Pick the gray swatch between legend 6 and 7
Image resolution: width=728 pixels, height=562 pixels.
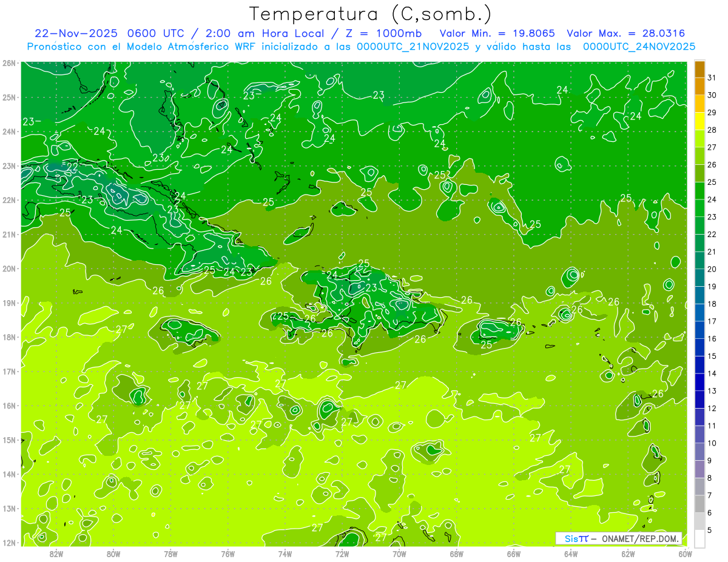click(x=699, y=504)
